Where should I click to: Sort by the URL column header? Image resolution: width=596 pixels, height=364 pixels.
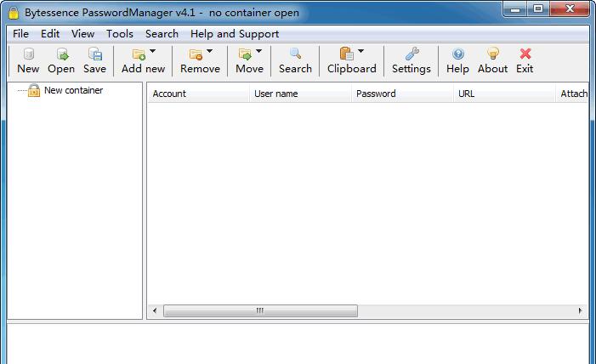coord(504,94)
